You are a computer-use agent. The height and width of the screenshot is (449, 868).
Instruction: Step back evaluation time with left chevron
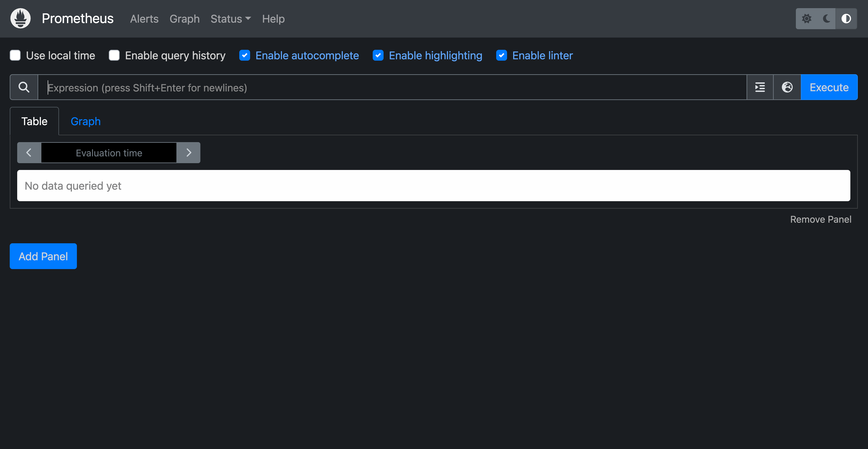tap(29, 152)
